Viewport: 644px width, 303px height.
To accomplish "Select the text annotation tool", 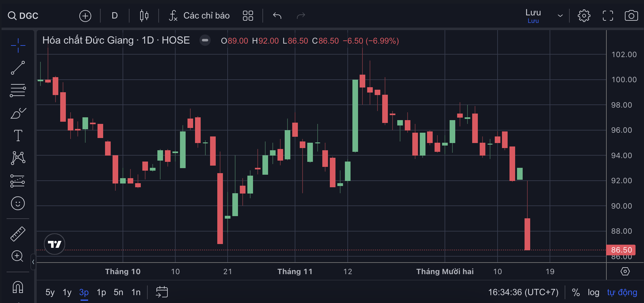I will coord(18,136).
